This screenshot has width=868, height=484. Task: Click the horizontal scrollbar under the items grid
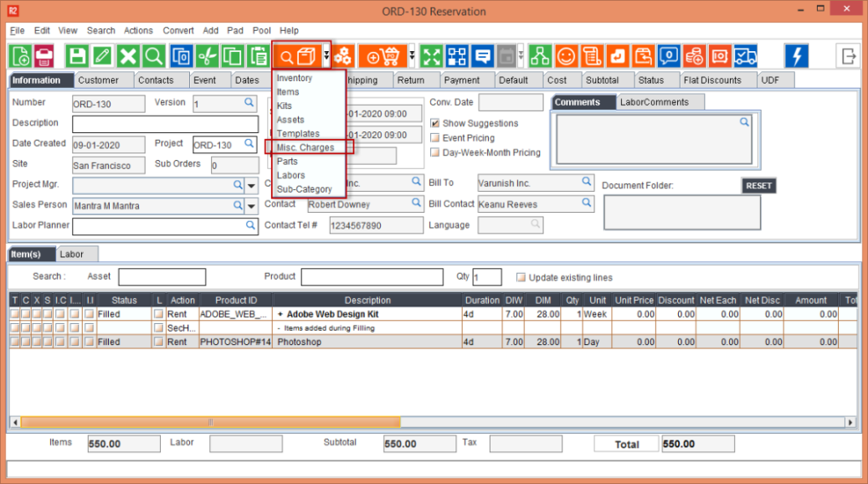(x=209, y=423)
